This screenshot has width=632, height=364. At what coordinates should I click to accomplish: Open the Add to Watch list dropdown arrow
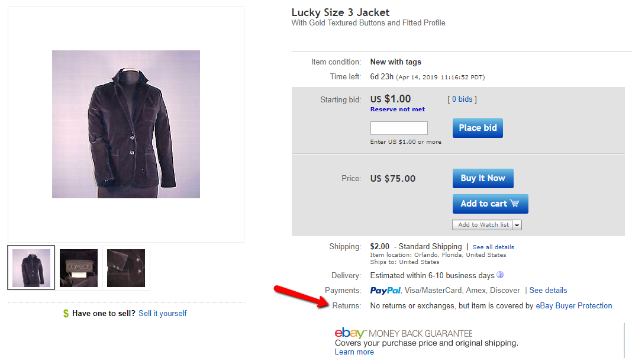pyautogui.click(x=517, y=225)
